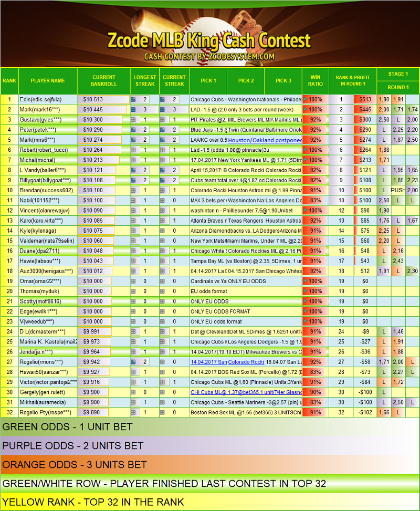420x511 pixels.
Task: Click player name Hawaii50(sanzar***)
Action: coord(44,372)
